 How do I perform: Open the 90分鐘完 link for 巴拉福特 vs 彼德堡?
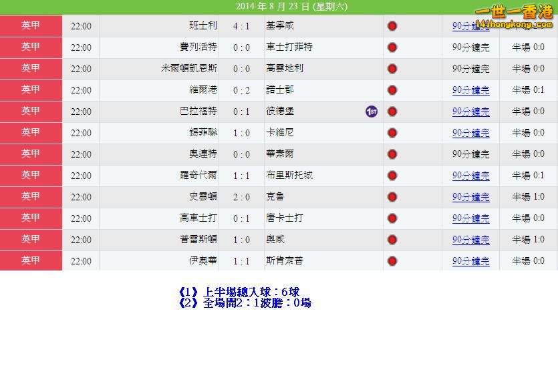point(471,112)
